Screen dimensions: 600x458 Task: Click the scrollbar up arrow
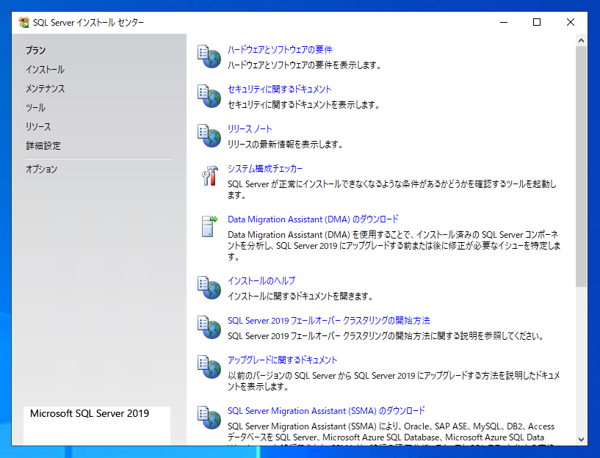click(581, 40)
